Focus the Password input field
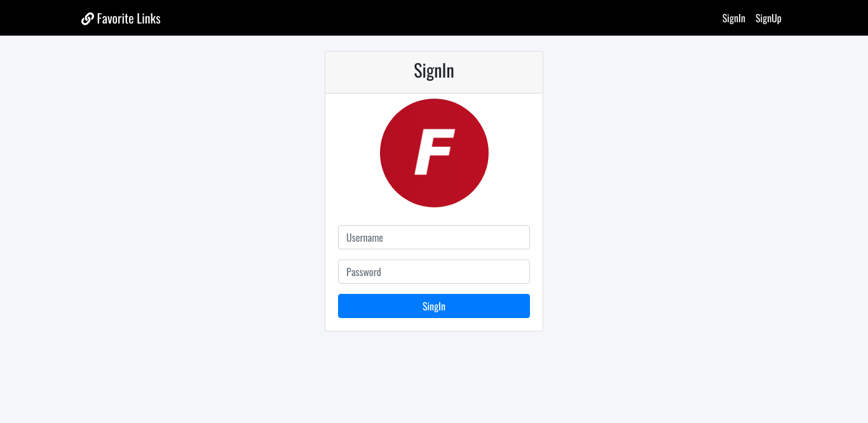Image resolution: width=868 pixels, height=423 pixels. [434, 272]
